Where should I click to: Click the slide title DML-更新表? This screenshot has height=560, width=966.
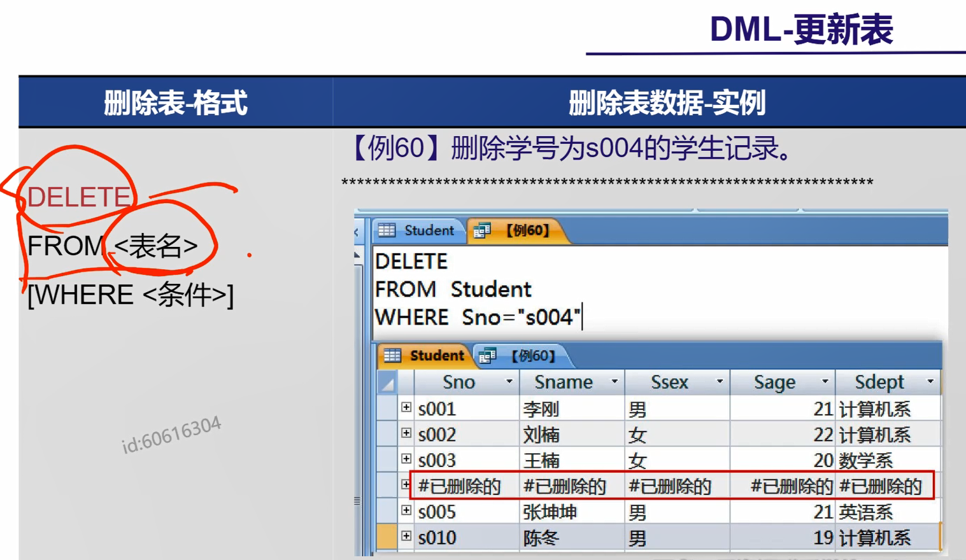pyautogui.click(x=801, y=29)
